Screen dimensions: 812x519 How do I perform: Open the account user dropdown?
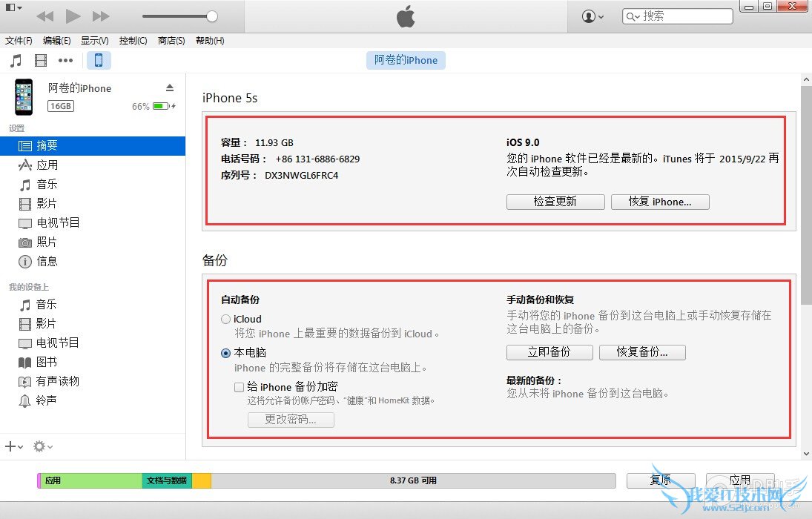pos(593,16)
